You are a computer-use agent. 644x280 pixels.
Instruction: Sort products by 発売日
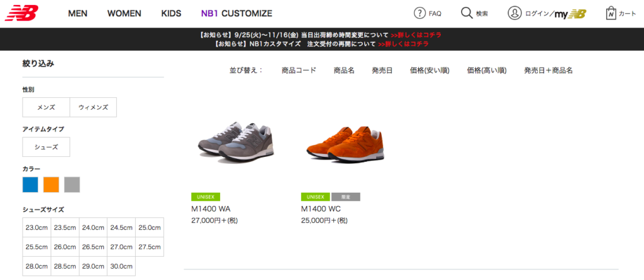pos(382,70)
